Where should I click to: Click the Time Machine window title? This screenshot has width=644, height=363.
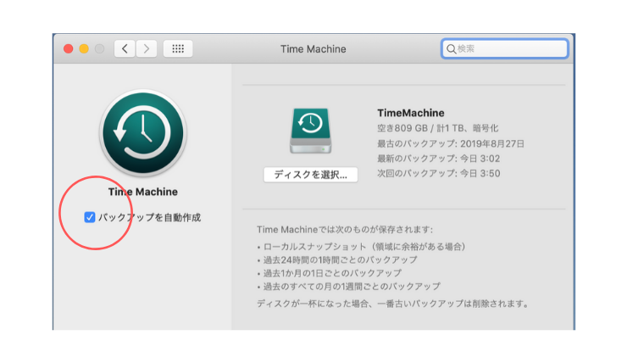(314, 49)
